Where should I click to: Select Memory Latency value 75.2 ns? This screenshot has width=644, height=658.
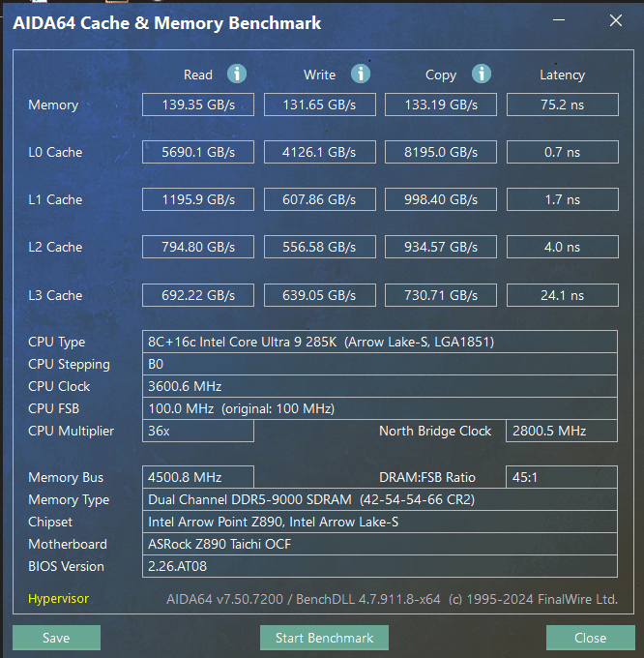(562, 105)
